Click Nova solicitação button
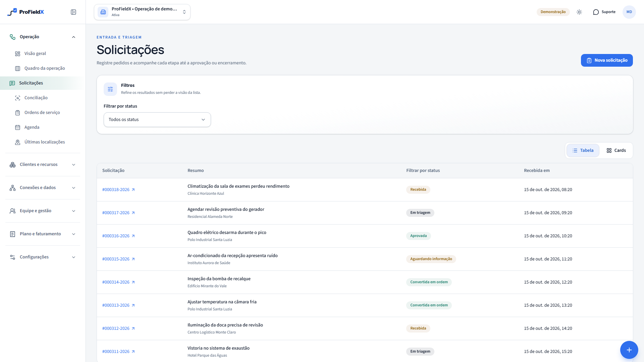Image resolution: width=644 pixels, height=362 pixels. click(607, 60)
